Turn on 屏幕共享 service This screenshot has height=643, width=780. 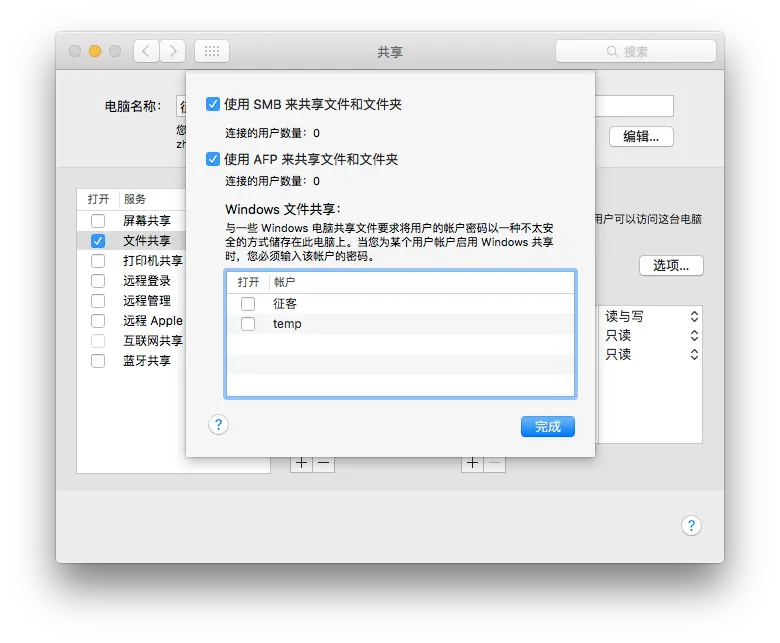(98, 221)
